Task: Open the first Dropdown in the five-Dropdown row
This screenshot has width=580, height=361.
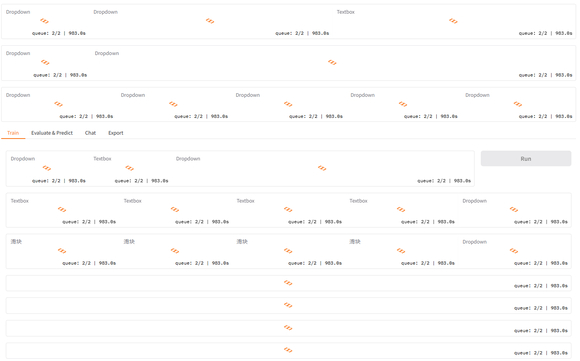Action: (x=59, y=105)
